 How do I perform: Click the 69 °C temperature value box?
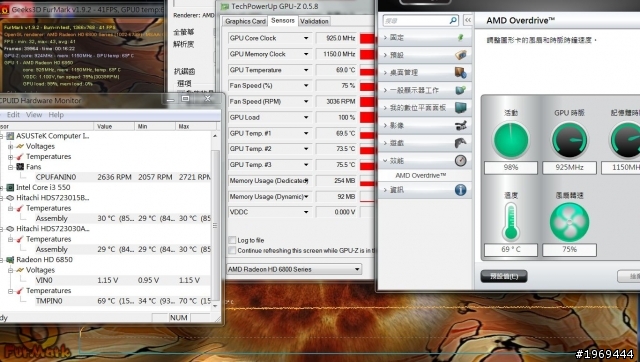[511, 249]
